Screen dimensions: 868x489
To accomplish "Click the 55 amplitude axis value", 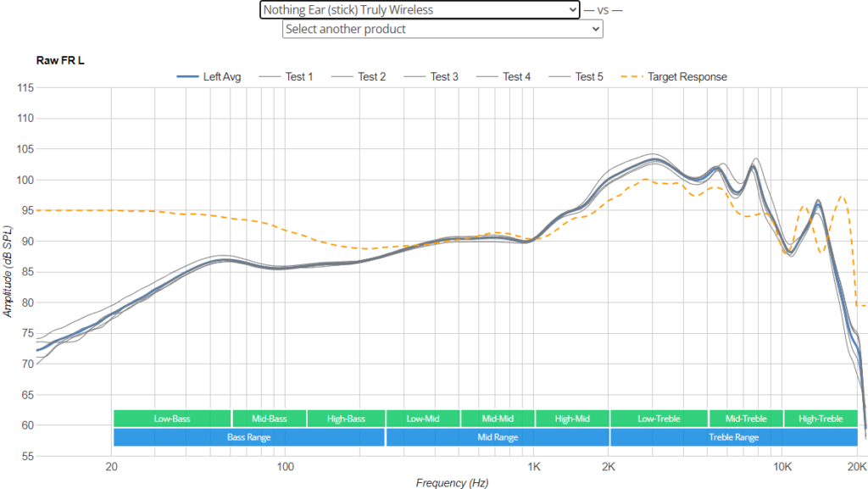I will pos(28,456).
